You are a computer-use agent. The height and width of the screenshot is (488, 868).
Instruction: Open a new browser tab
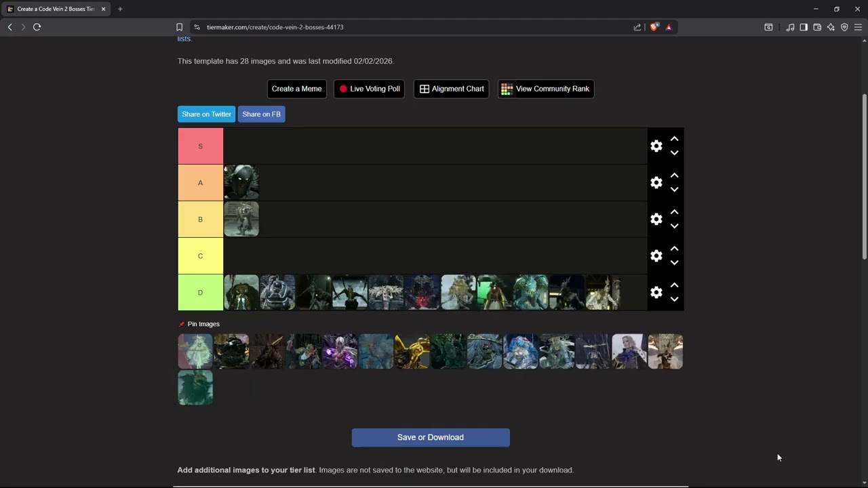click(120, 9)
